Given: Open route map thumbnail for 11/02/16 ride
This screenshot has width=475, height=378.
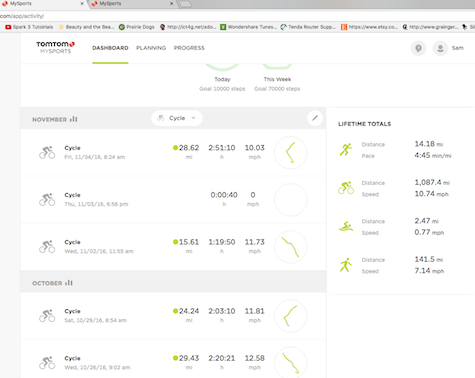Looking at the screenshot, I should pyautogui.click(x=291, y=247).
